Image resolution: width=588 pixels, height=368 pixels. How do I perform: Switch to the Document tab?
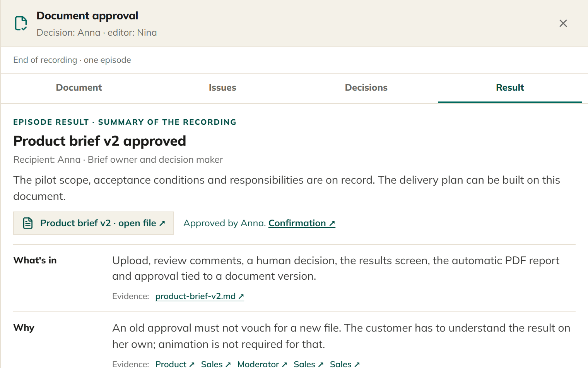[x=79, y=88]
